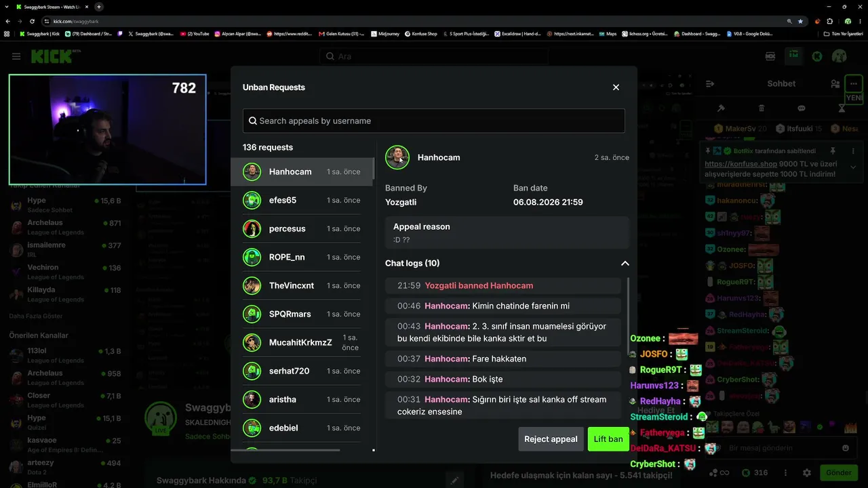Click the gavel moderation icon in chat
Screen dimensions: 868x488
click(x=722, y=108)
